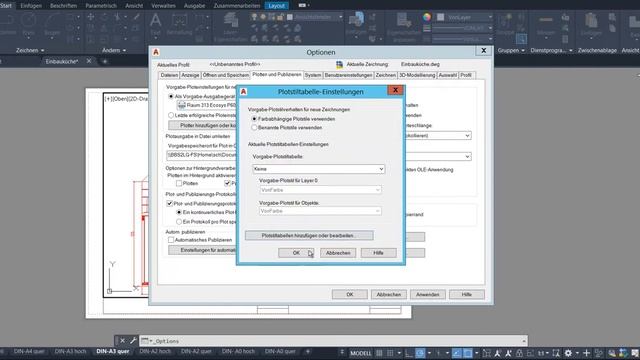Select Ein Protokoll pro Plot radio
The width and height of the screenshot is (640, 360).
pos(179,221)
